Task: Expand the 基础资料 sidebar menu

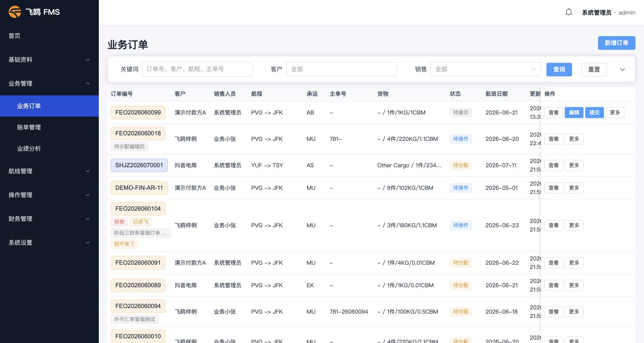Action: coord(49,60)
